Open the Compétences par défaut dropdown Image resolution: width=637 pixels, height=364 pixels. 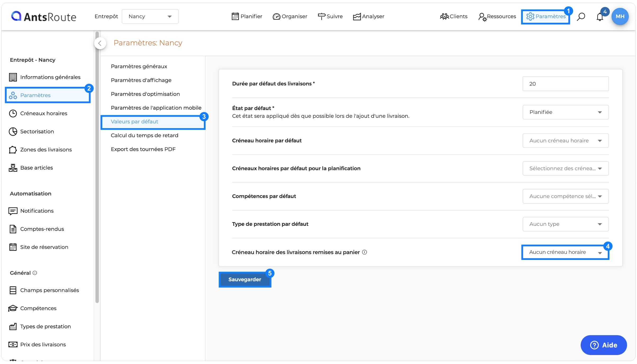click(x=565, y=196)
